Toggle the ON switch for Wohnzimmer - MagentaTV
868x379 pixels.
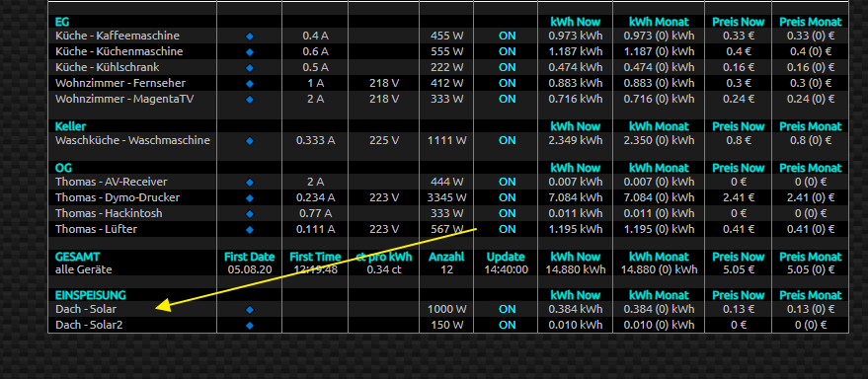click(x=507, y=99)
